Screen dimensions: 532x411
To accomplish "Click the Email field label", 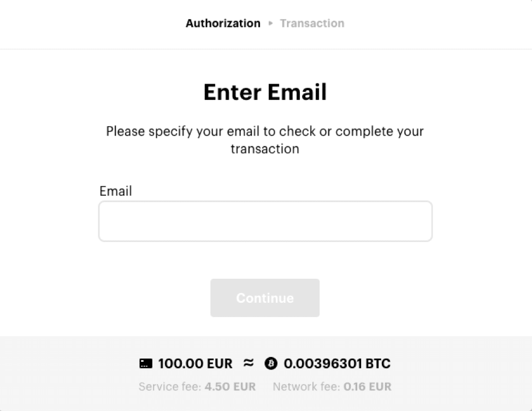I will coord(115,191).
